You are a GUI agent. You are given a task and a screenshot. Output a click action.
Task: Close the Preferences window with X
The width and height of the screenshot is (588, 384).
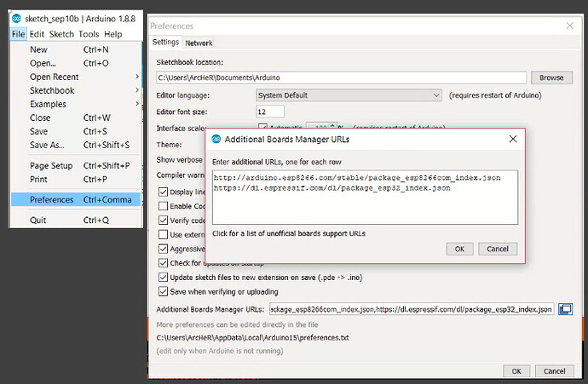569,26
